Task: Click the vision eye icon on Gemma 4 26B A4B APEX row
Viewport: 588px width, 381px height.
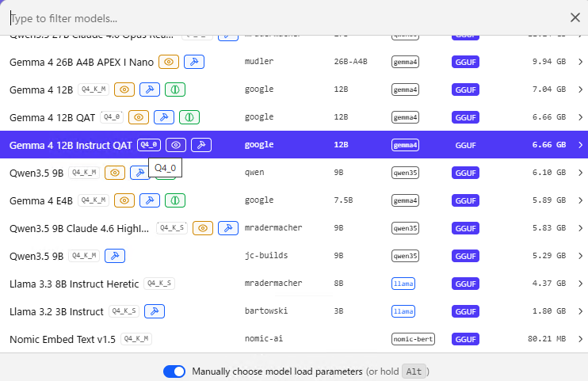Action: (169, 62)
